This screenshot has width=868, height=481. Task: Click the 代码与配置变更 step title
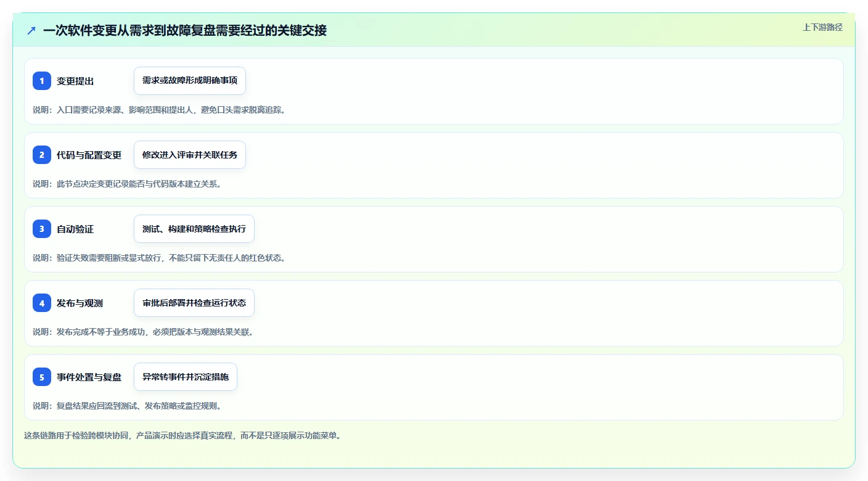[89, 155]
